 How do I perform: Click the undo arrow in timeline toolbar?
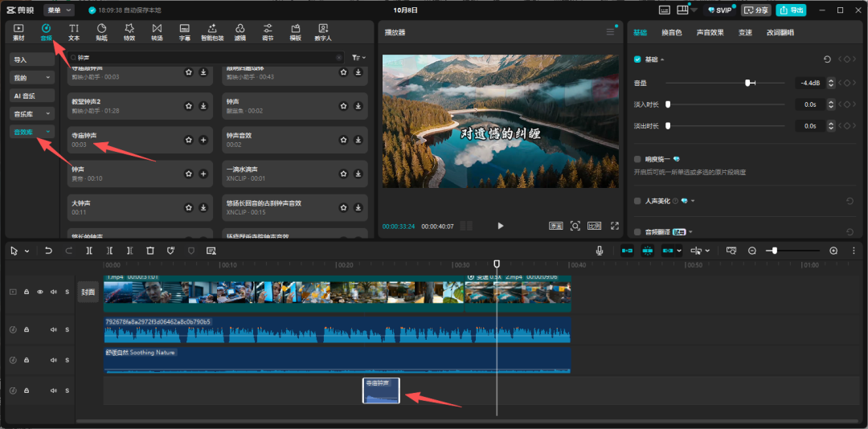click(x=48, y=251)
